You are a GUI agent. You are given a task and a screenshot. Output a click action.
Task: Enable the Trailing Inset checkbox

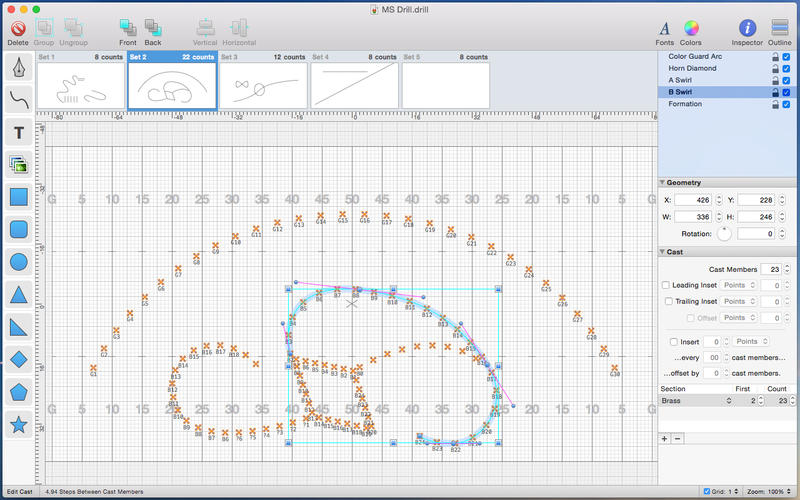[667, 301]
